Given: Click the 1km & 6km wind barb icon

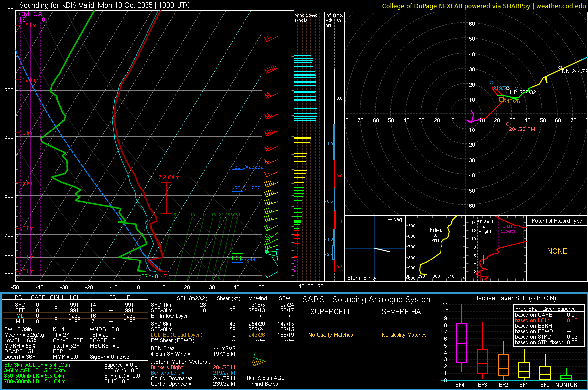Looking at the screenshot, I should (x=259, y=361).
